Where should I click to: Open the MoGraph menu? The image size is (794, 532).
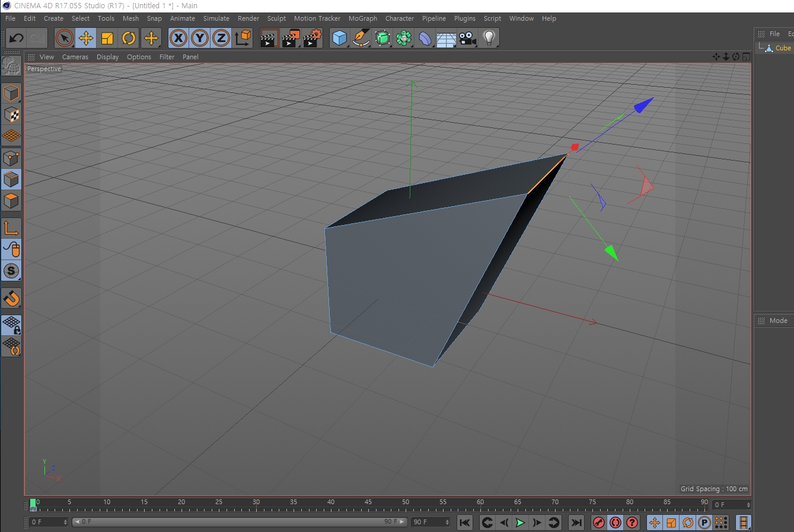[x=362, y=18]
